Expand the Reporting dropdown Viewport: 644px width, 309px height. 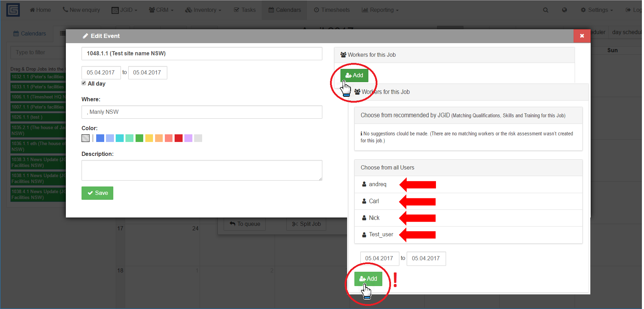380,10
